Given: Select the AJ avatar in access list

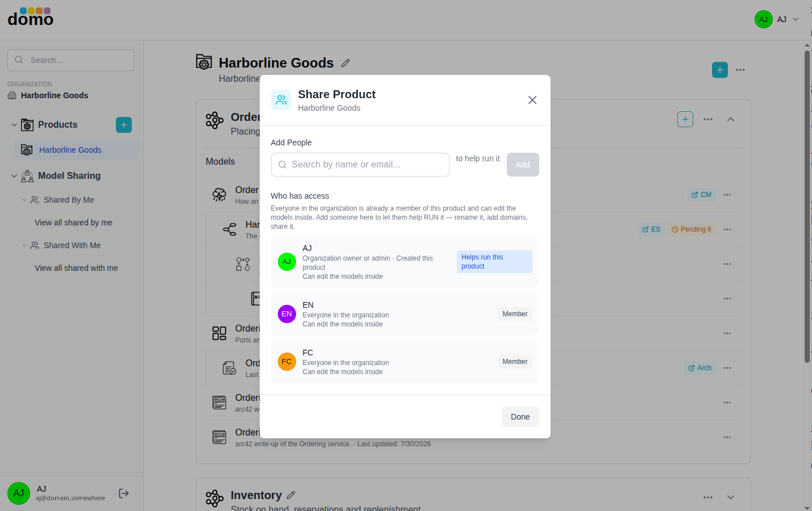Looking at the screenshot, I should 287,262.
